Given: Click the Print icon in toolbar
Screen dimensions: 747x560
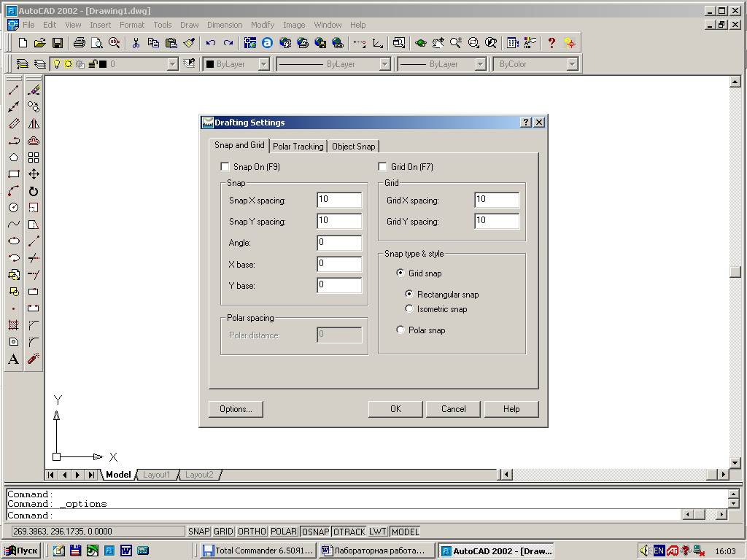Looking at the screenshot, I should click(79, 43).
